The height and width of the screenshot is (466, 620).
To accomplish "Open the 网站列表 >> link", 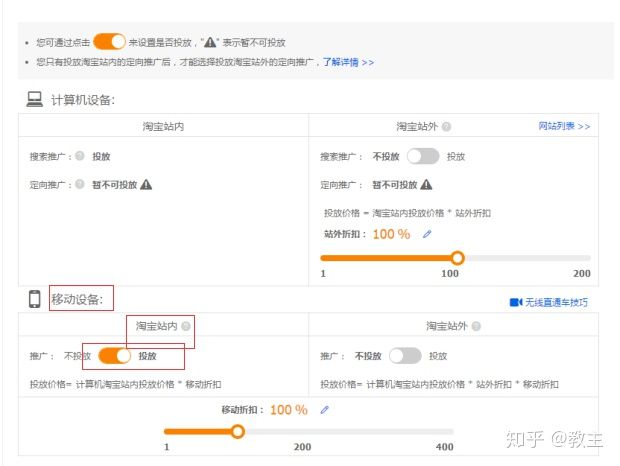I will coord(564,127).
